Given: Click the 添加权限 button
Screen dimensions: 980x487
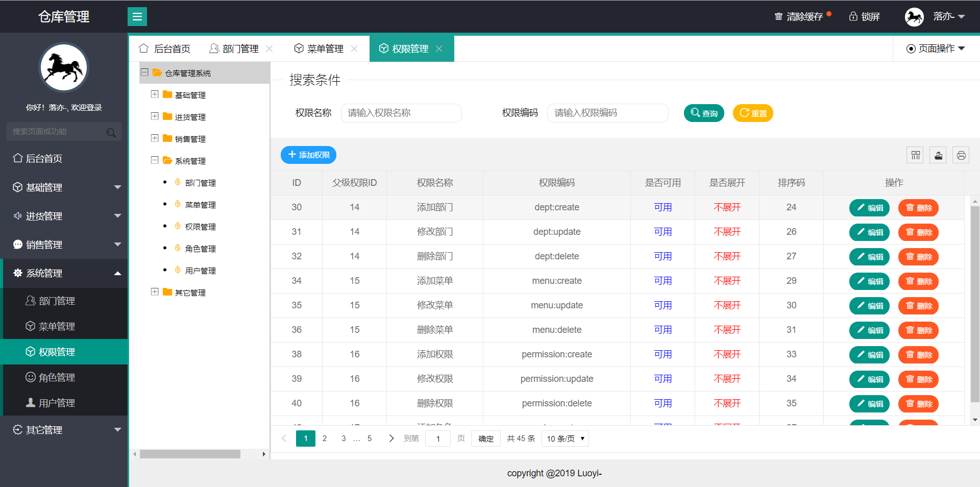Looking at the screenshot, I should (x=308, y=155).
